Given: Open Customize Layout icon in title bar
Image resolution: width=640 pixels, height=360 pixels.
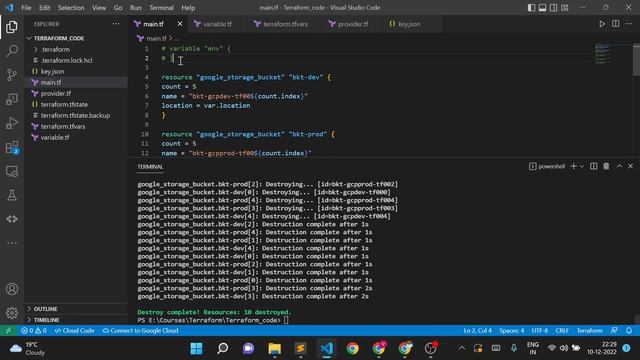Looking at the screenshot, I should tap(565, 8).
